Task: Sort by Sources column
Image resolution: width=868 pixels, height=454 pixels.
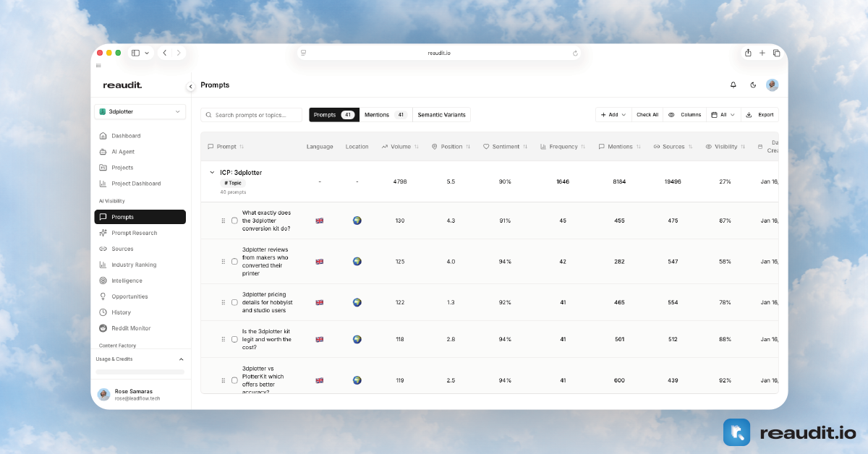Action: [x=673, y=147]
